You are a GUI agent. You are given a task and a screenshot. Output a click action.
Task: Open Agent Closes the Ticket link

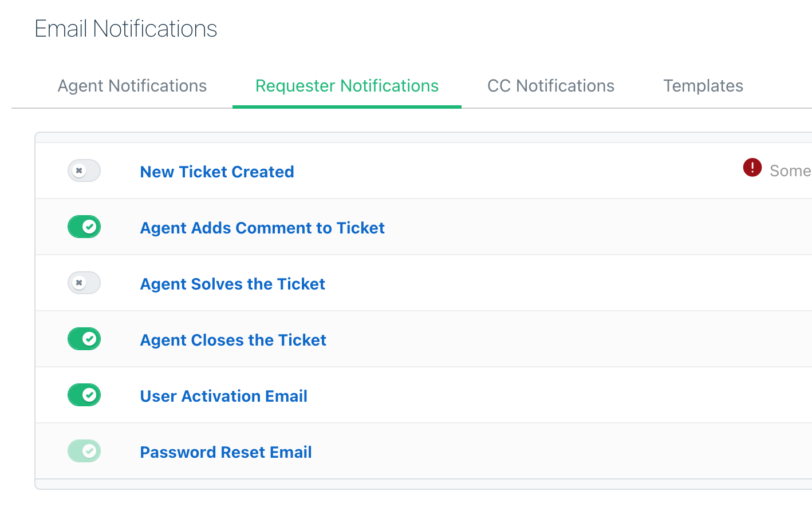[x=233, y=340]
